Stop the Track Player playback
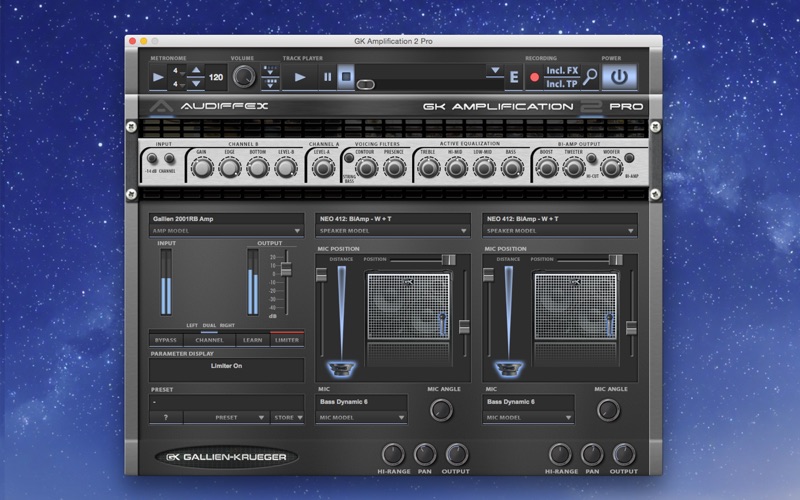The height and width of the screenshot is (500, 800). click(x=345, y=76)
